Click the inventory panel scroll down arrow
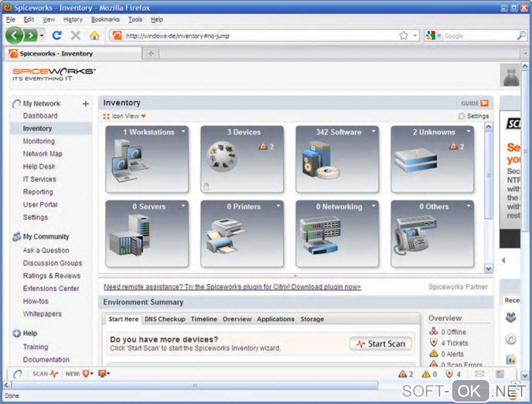Image resolution: width=532 pixels, height=404 pixels. (x=488, y=268)
